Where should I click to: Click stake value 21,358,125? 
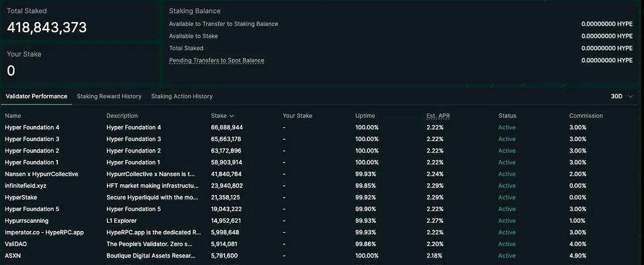226,197
